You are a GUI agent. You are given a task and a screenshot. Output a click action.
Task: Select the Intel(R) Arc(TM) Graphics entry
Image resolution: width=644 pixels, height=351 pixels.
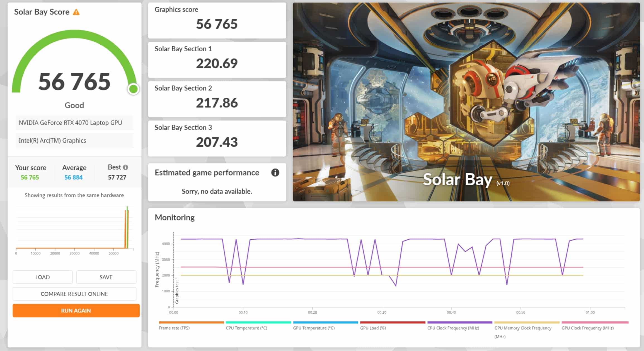coord(52,141)
